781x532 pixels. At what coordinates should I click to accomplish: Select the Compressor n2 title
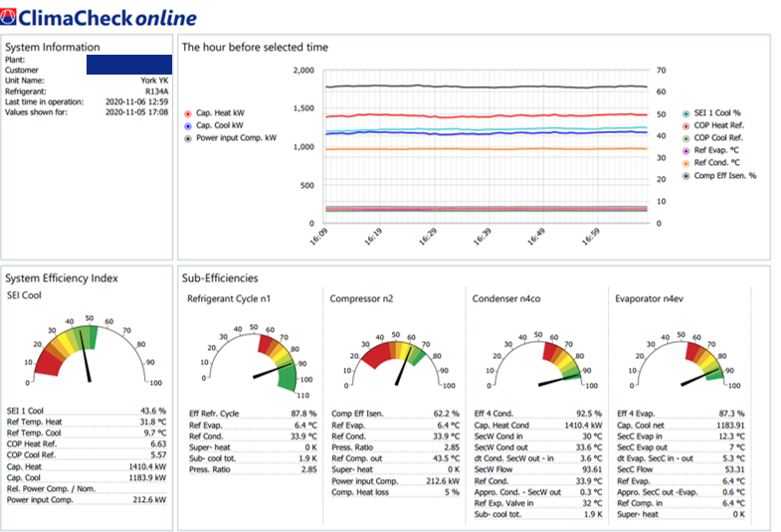pyautogui.click(x=361, y=298)
